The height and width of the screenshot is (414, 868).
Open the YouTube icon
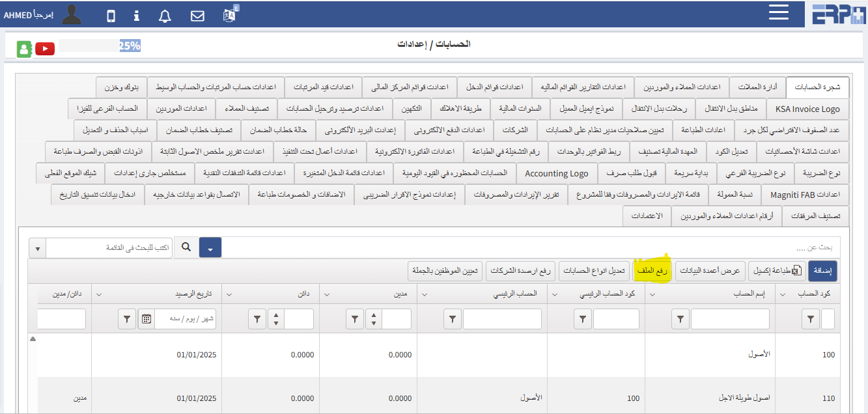[44, 48]
